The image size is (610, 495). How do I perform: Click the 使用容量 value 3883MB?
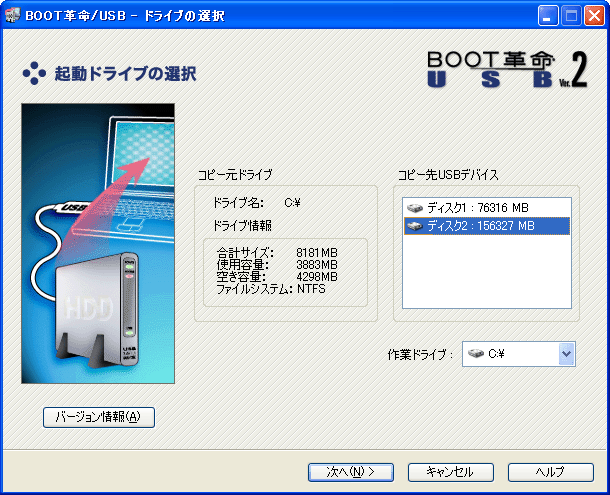(x=317, y=265)
